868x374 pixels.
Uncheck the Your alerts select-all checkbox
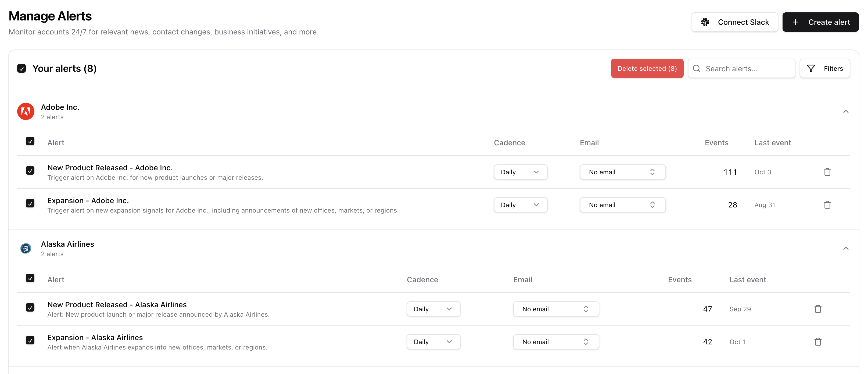click(x=21, y=68)
